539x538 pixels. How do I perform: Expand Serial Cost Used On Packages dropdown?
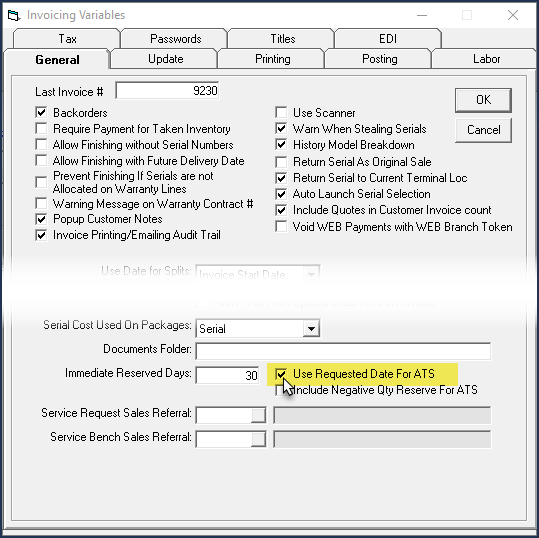[x=311, y=329]
